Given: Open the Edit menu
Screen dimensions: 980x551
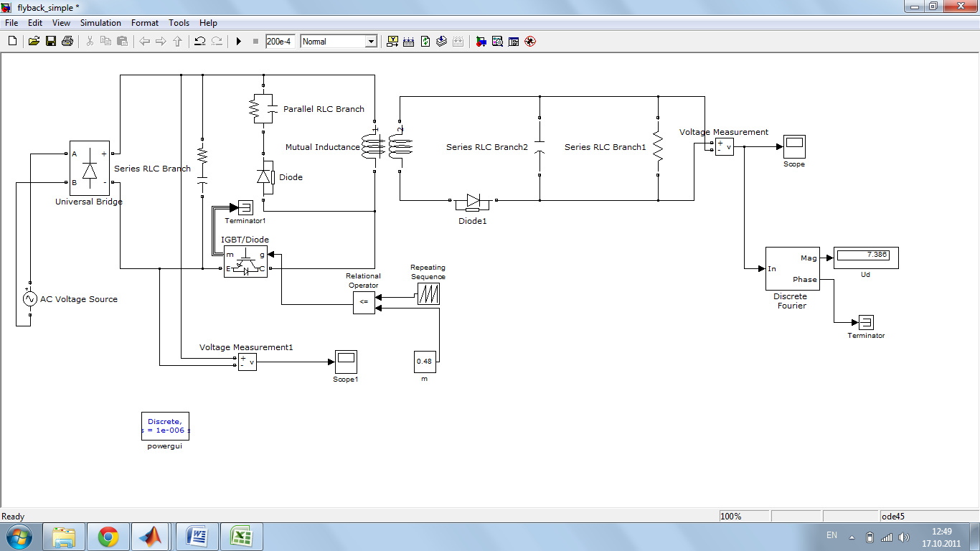Looking at the screenshot, I should point(35,23).
